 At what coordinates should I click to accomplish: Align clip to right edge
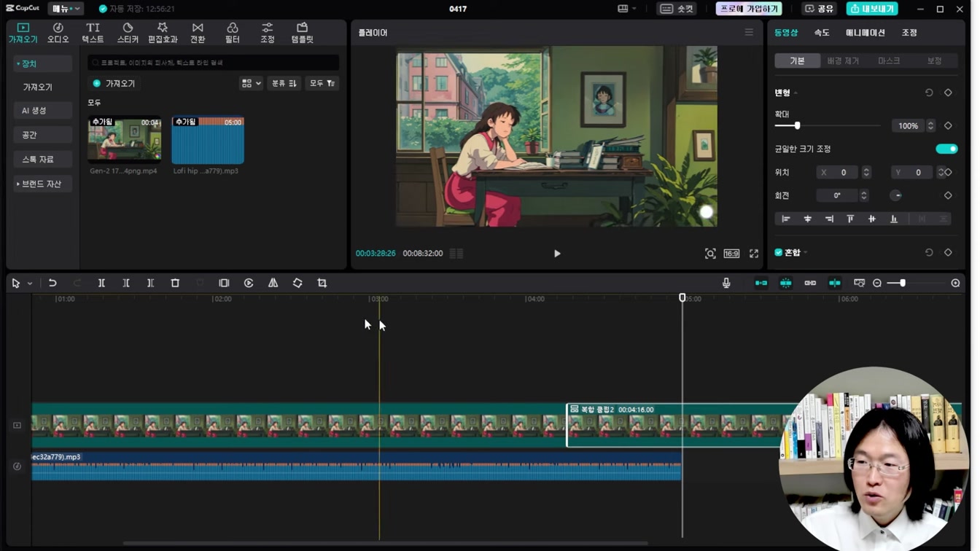tap(829, 219)
